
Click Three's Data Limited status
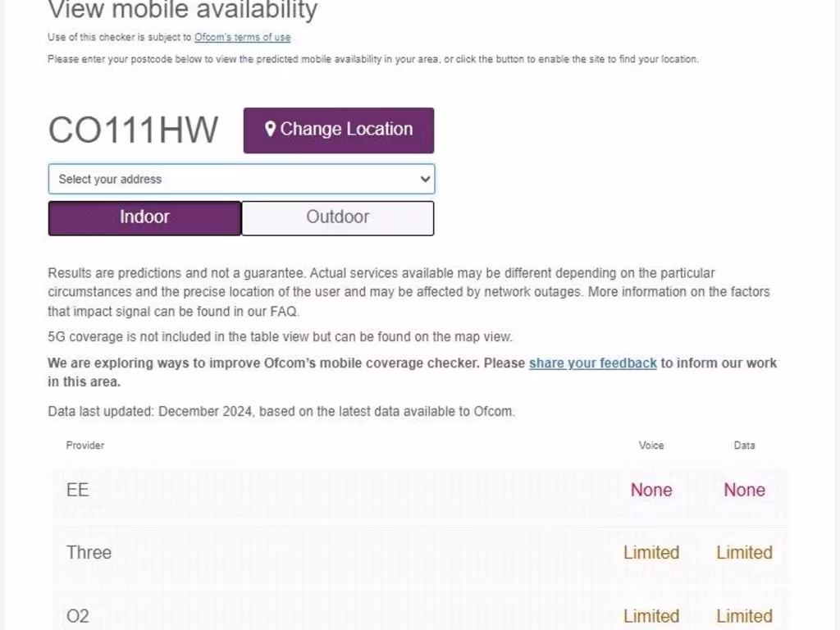point(744,552)
